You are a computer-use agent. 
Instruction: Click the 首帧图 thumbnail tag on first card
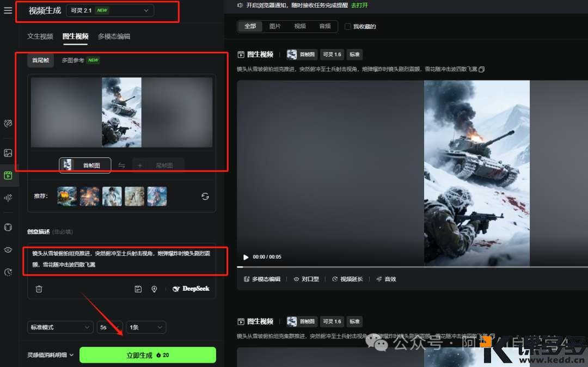(x=303, y=54)
